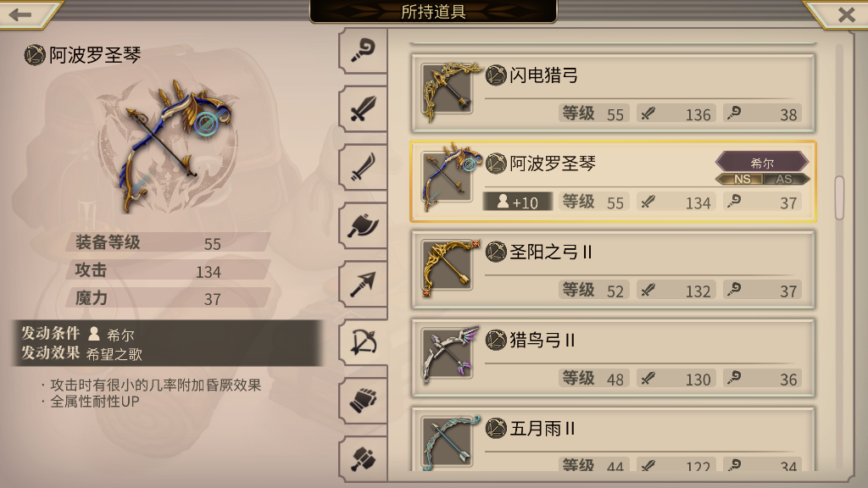Screen dimensions: 868x488
Task: Toggle the NS style label
Action: pyautogui.click(x=741, y=180)
